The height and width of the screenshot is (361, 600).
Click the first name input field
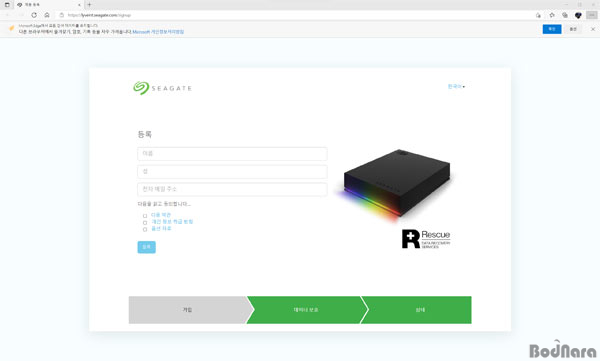pyautogui.click(x=232, y=154)
